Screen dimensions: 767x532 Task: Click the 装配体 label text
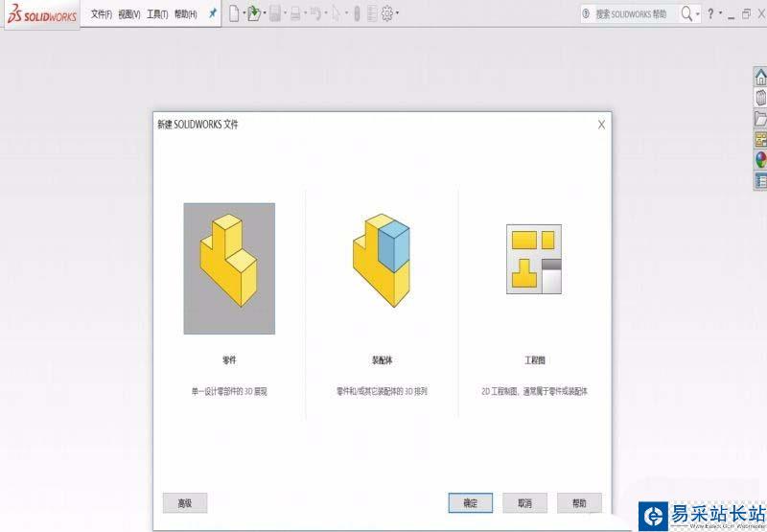point(382,360)
